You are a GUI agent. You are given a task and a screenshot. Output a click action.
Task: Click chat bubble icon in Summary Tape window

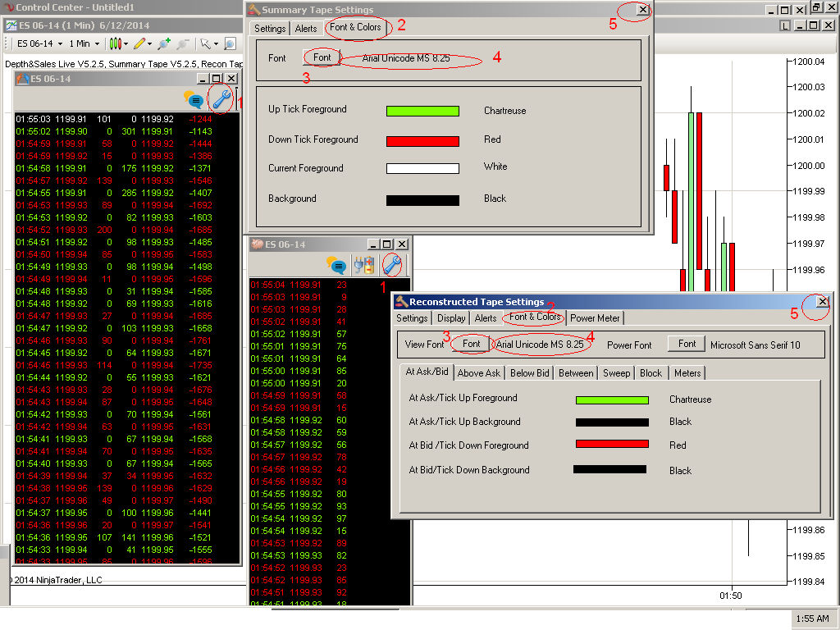pyautogui.click(x=194, y=100)
